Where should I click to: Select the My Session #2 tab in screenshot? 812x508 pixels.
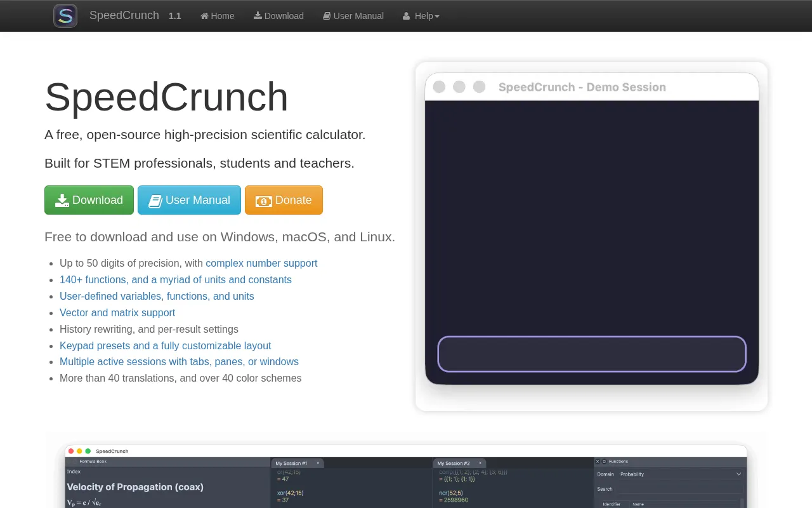459,463
